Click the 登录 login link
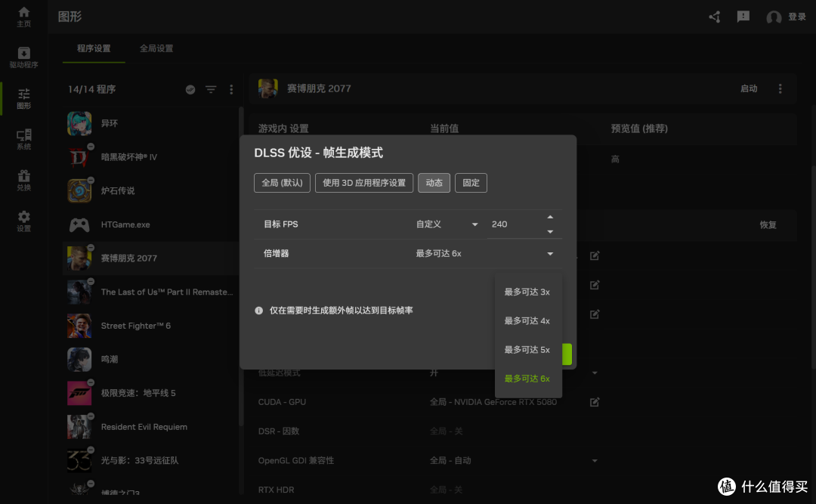The height and width of the screenshot is (504, 816). coord(797,17)
